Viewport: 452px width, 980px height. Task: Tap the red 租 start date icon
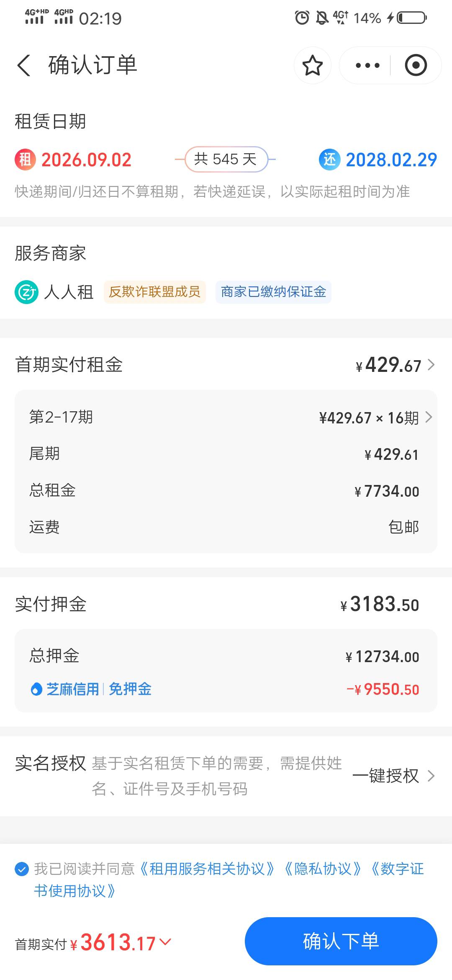(x=26, y=160)
